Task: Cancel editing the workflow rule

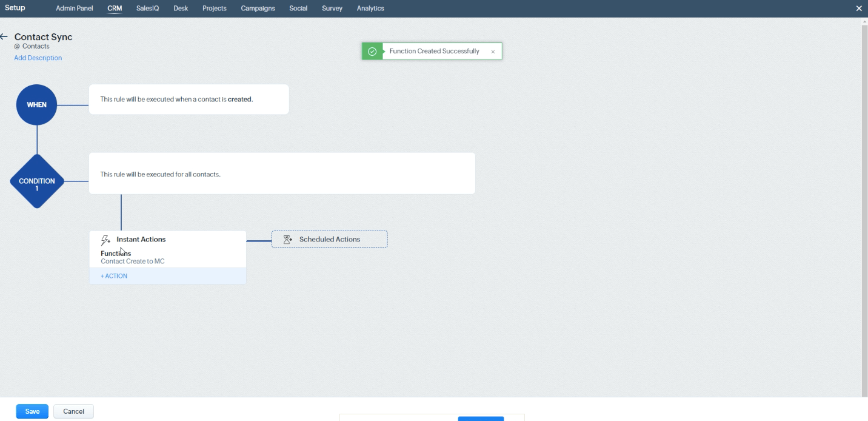Action: click(x=73, y=411)
